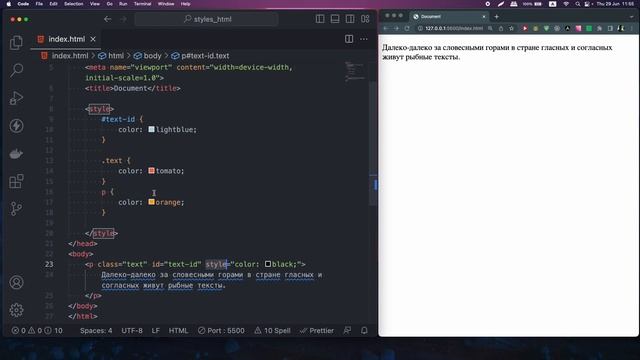The width and height of the screenshot is (640, 360).
Task: Open the browser Extensions puzzle icon
Action: pyautogui.click(x=599, y=28)
